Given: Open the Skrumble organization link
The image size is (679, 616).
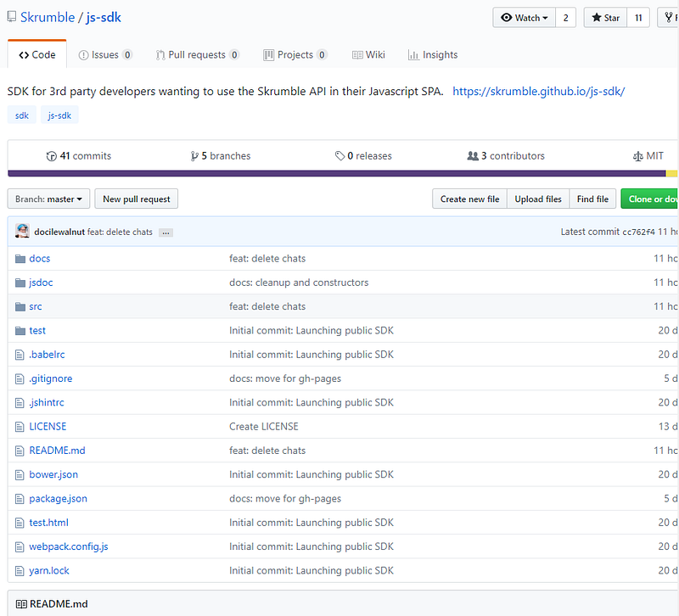Looking at the screenshot, I should point(48,17).
